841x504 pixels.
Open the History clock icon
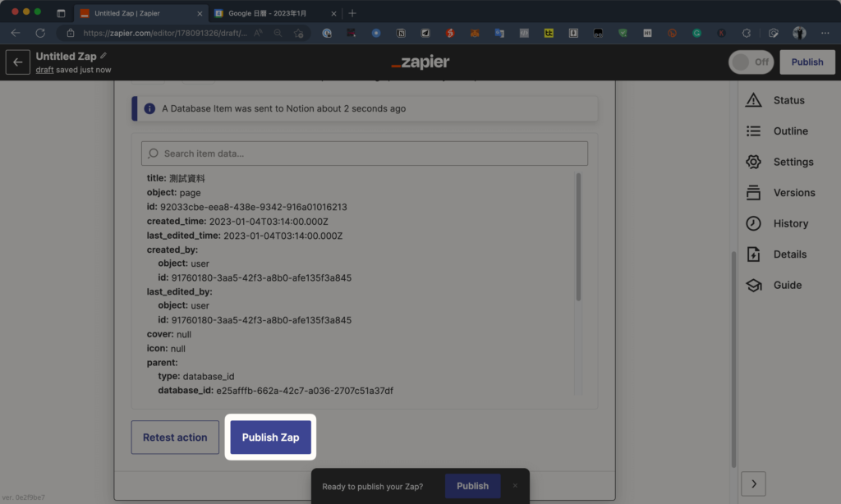pos(753,223)
